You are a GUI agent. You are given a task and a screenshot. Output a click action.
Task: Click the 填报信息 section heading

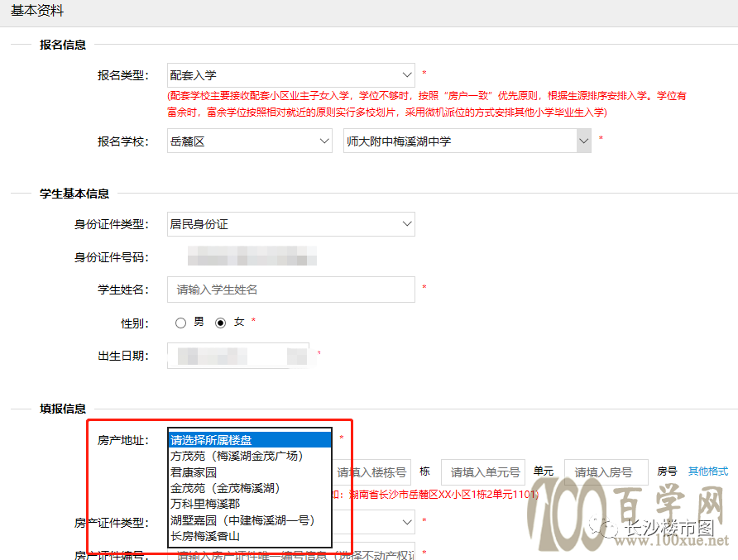click(63, 409)
